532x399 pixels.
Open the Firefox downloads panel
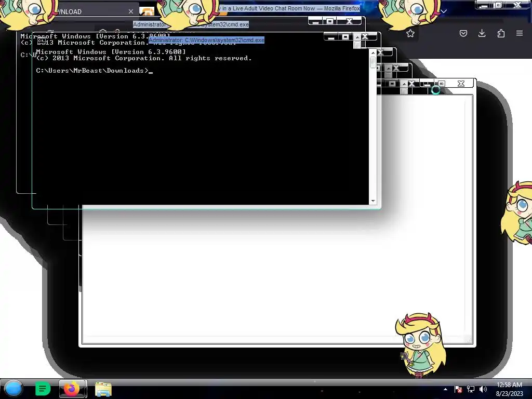(x=482, y=33)
